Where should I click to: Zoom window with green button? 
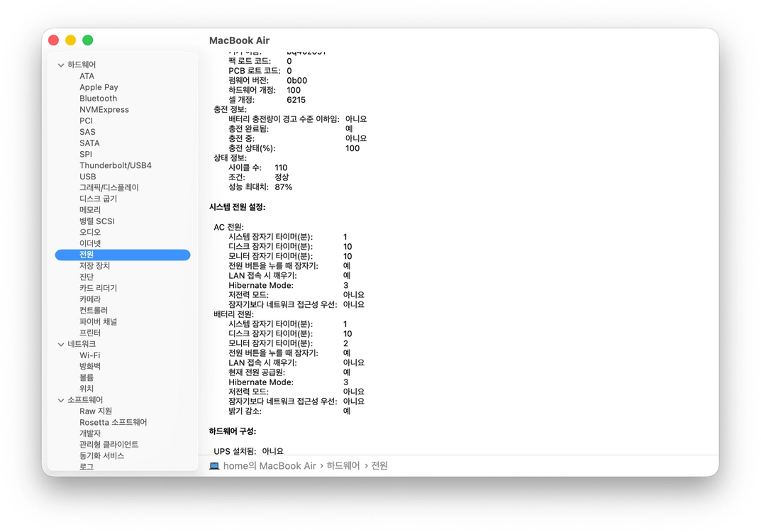[88, 40]
